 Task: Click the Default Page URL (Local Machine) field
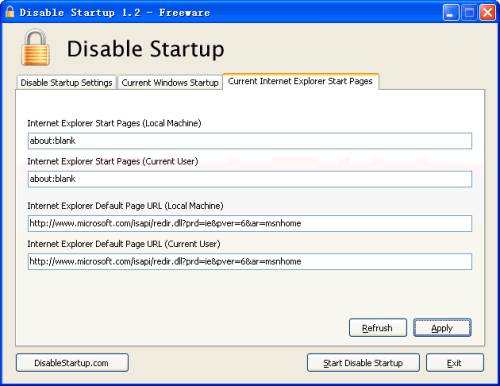click(x=250, y=223)
